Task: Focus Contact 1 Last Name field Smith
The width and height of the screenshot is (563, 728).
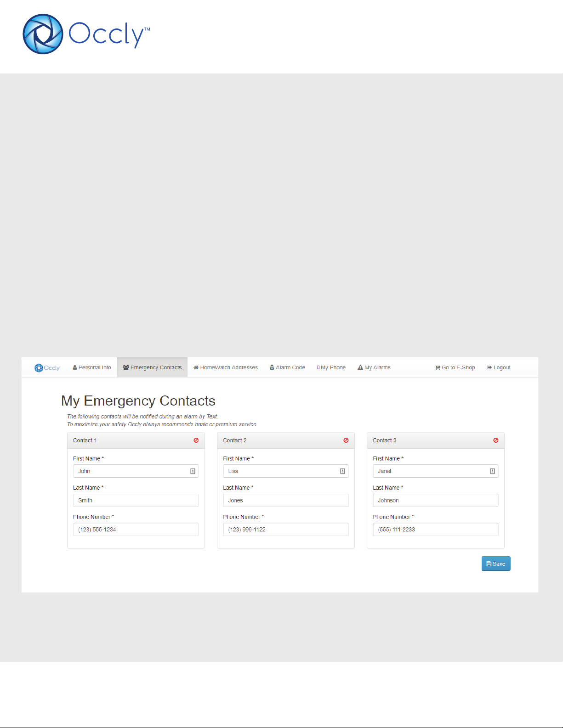Action: click(x=136, y=500)
